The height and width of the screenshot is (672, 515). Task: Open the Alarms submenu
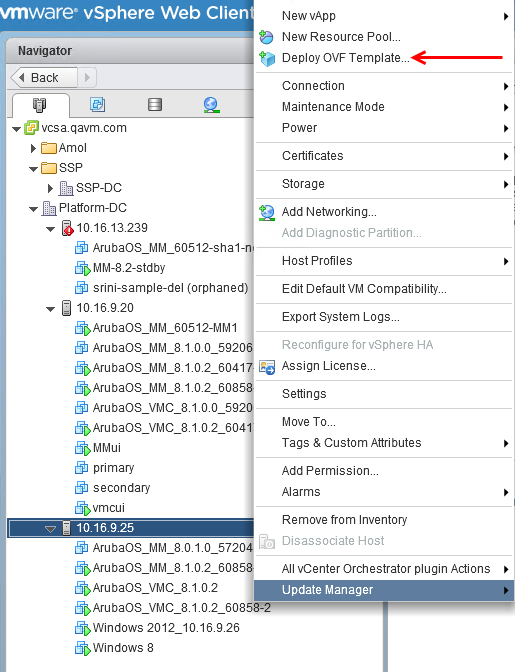(x=384, y=492)
